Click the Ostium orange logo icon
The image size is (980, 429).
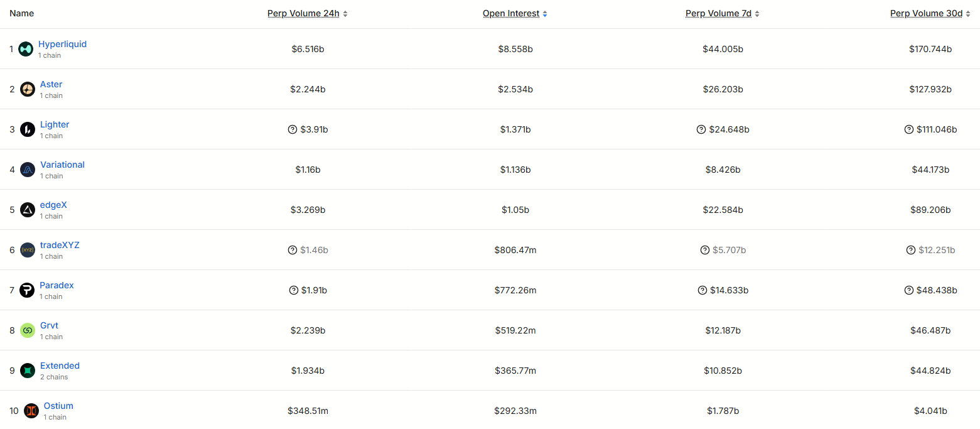(31, 411)
